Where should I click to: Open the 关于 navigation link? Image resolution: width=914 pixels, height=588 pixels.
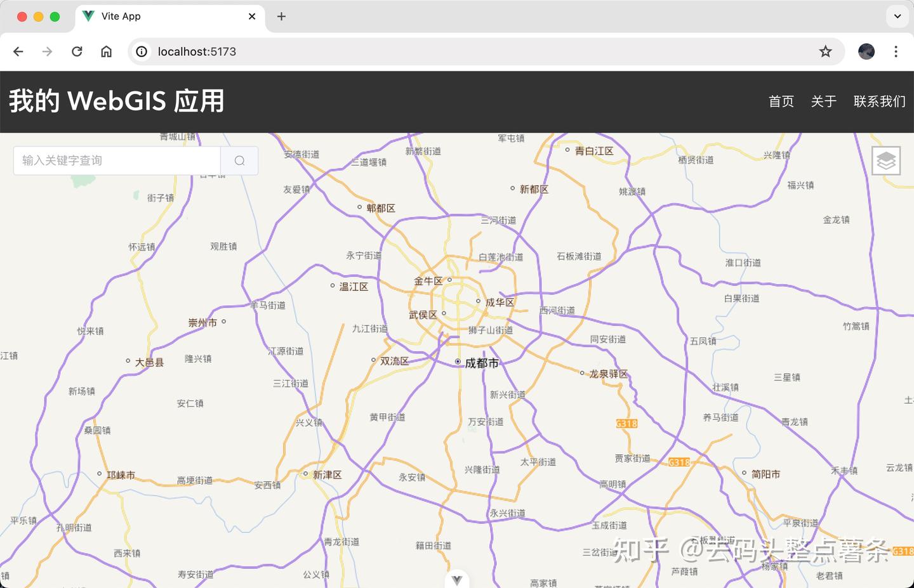point(824,101)
